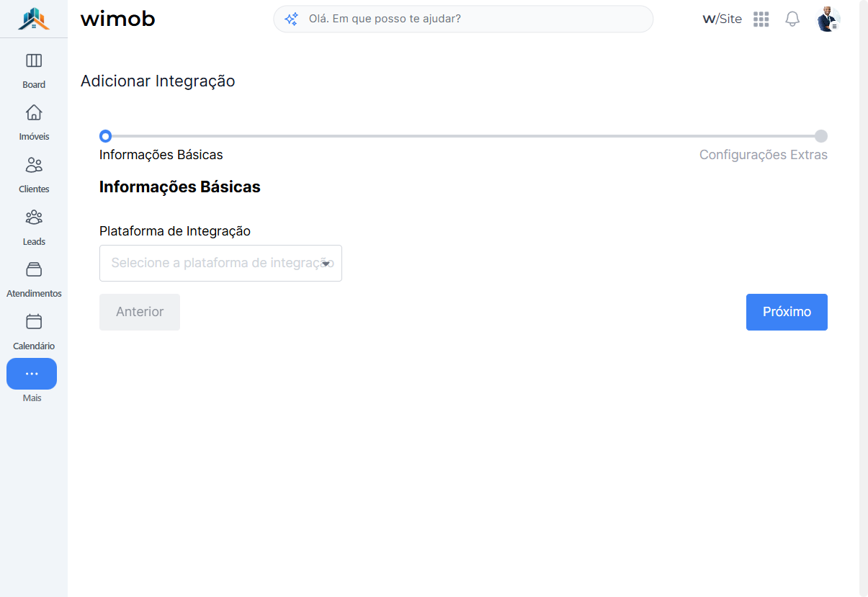Click the Anterior button
This screenshot has width=868, height=597.
click(140, 312)
